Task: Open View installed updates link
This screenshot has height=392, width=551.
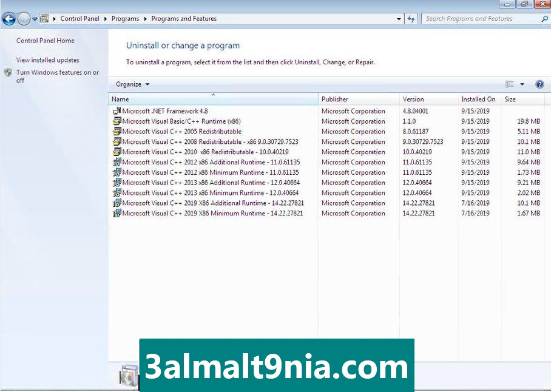Action: click(x=48, y=60)
